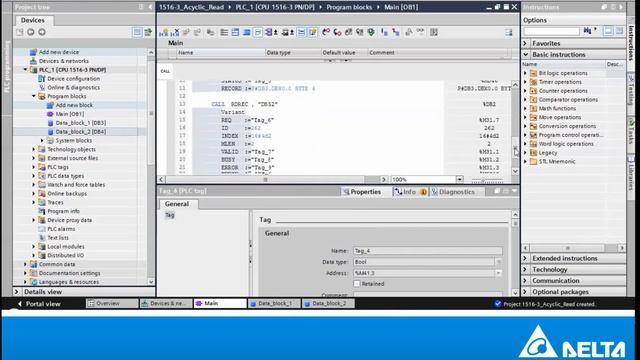Open the Overview editor tab
Screen dimensions: 640x360
[x=111, y=304]
